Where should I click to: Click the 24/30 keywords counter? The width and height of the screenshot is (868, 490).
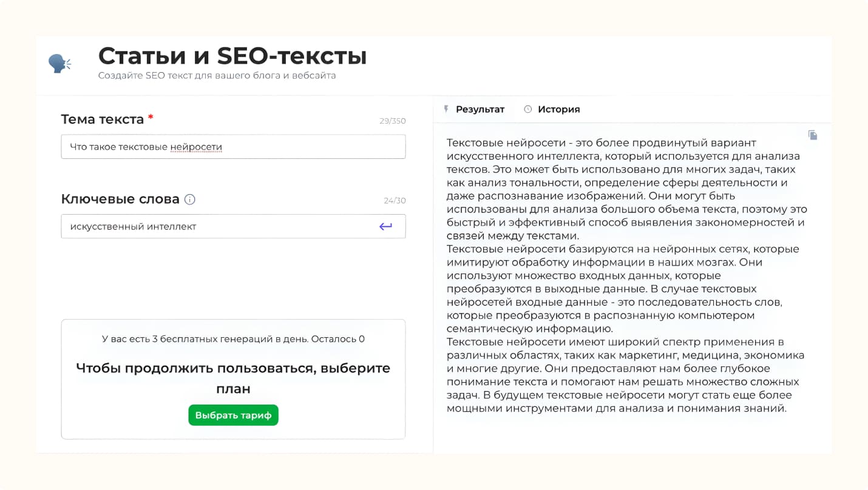point(395,201)
